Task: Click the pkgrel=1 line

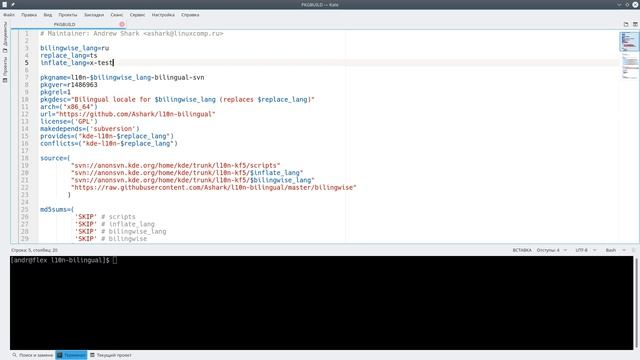Action: click(x=55, y=92)
